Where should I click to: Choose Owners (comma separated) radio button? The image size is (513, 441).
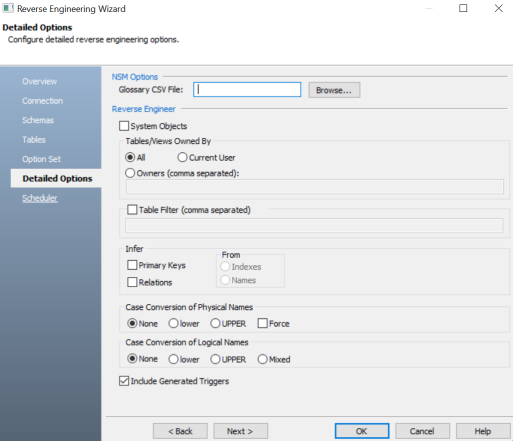click(130, 173)
